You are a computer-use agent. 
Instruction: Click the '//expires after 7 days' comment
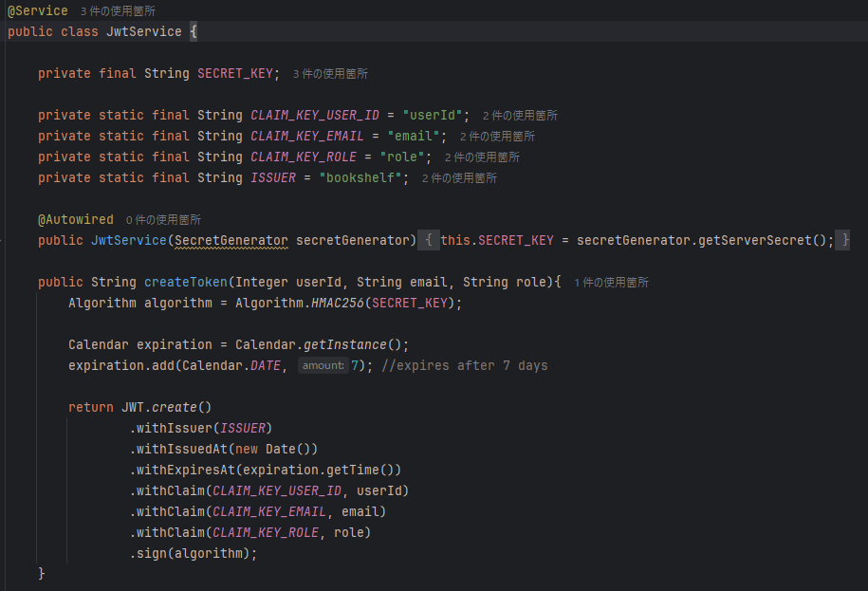465,365
